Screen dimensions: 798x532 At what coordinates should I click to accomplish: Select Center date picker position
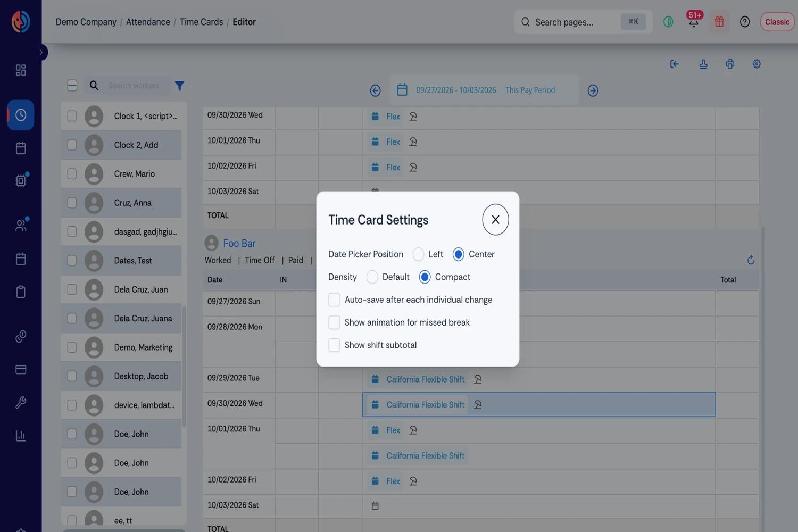point(458,254)
